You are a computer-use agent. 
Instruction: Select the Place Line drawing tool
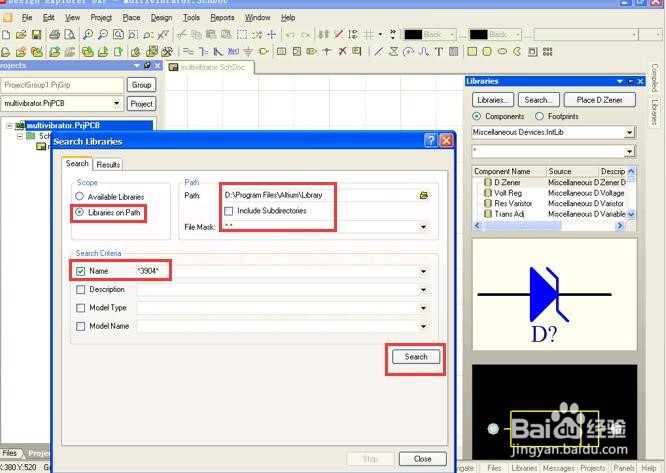click(x=378, y=52)
